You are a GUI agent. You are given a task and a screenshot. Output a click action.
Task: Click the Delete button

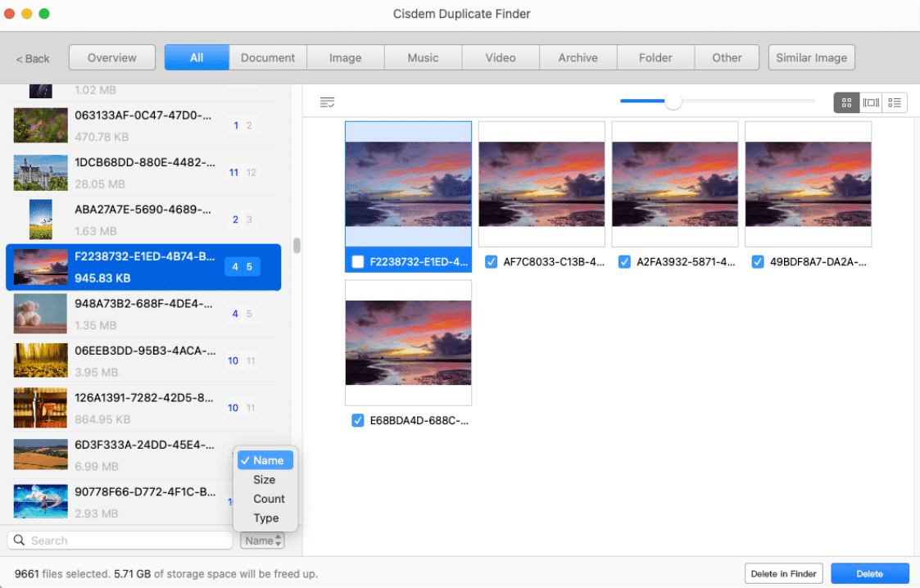click(870, 573)
